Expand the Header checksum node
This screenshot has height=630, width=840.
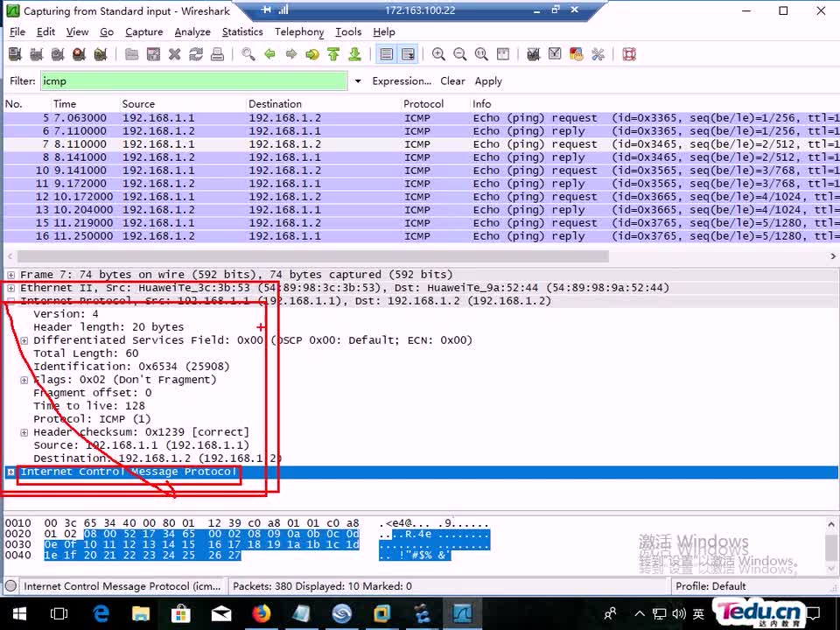[24, 432]
